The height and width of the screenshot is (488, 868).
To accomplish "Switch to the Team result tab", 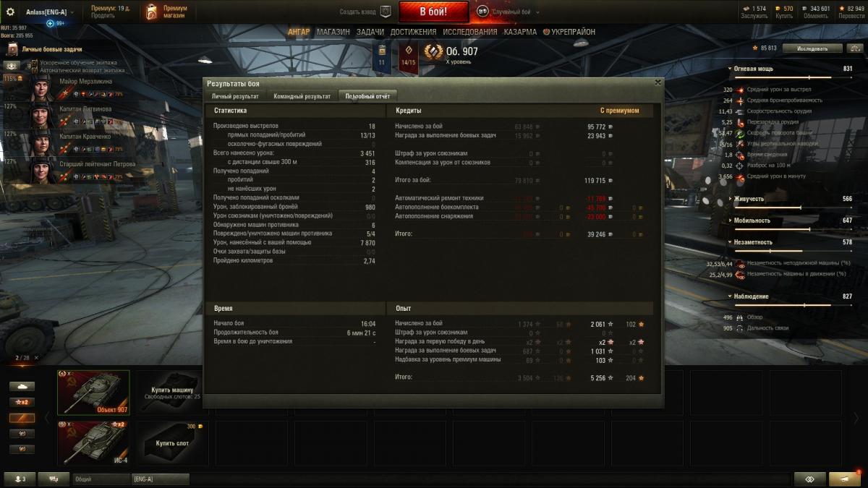I will tap(302, 96).
